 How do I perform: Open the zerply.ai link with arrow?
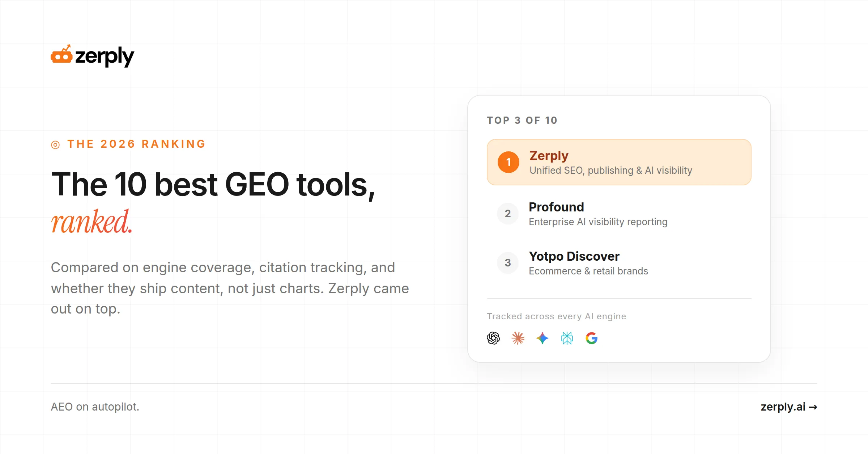click(789, 407)
